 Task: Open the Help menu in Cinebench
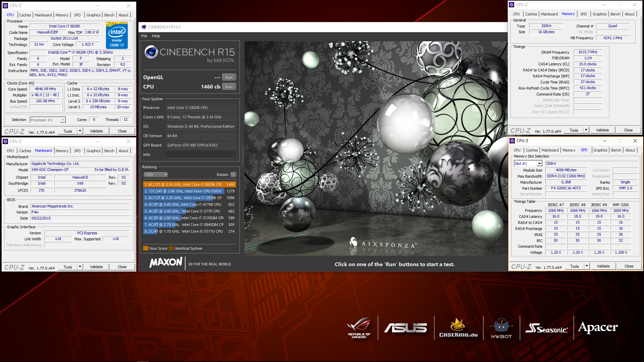pyautogui.click(x=156, y=36)
